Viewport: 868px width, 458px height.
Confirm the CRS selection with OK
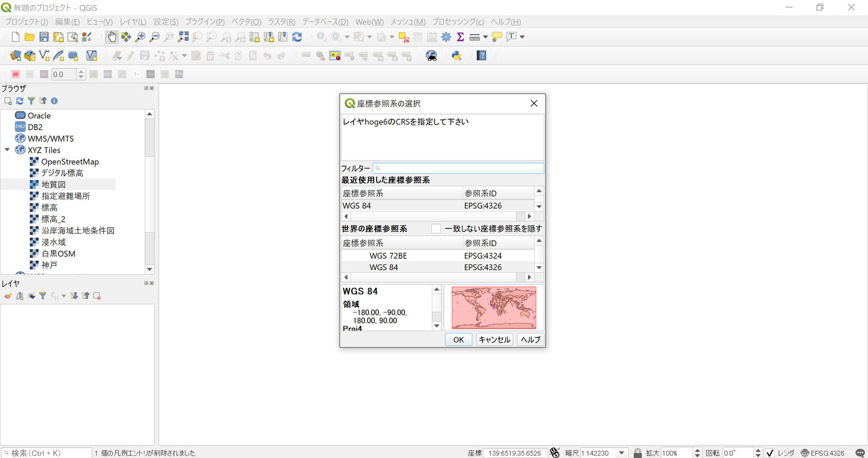point(458,340)
